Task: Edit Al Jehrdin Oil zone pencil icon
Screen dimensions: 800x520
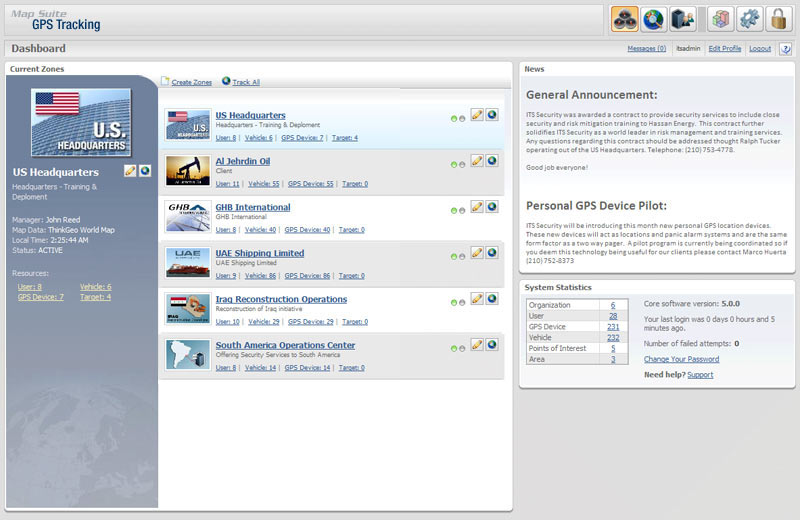Action: click(477, 161)
